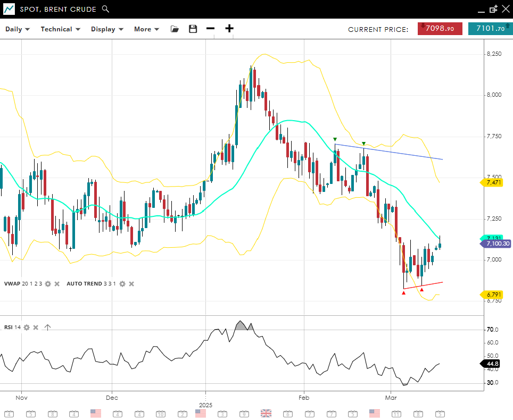Open the Technical indicators dropdown

tap(60, 29)
